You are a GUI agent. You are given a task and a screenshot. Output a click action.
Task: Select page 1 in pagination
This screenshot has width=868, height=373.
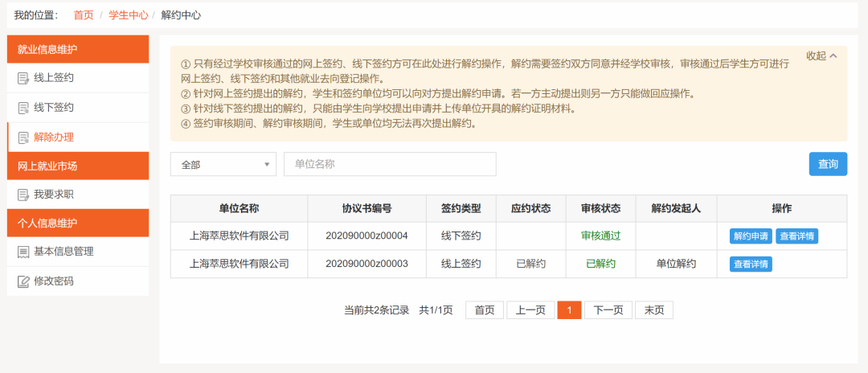(569, 310)
